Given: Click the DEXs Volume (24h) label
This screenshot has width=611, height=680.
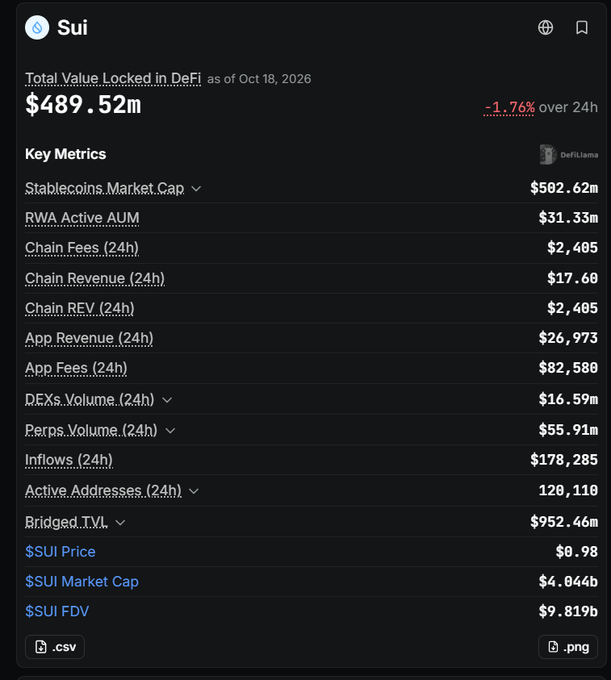Looking at the screenshot, I should point(89,399).
